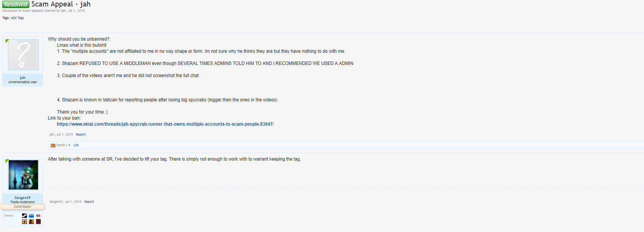This screenshot has height=232, width=644.
Task: Click the Team Fortress 2 game icon
Action: pos(24,222)
